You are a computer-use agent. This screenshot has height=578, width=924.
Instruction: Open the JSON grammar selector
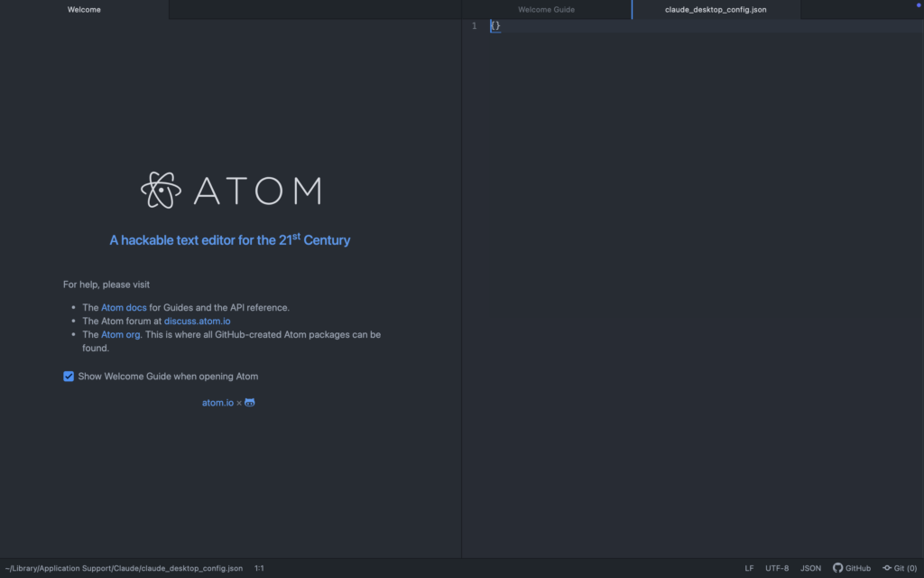point(810,568)
